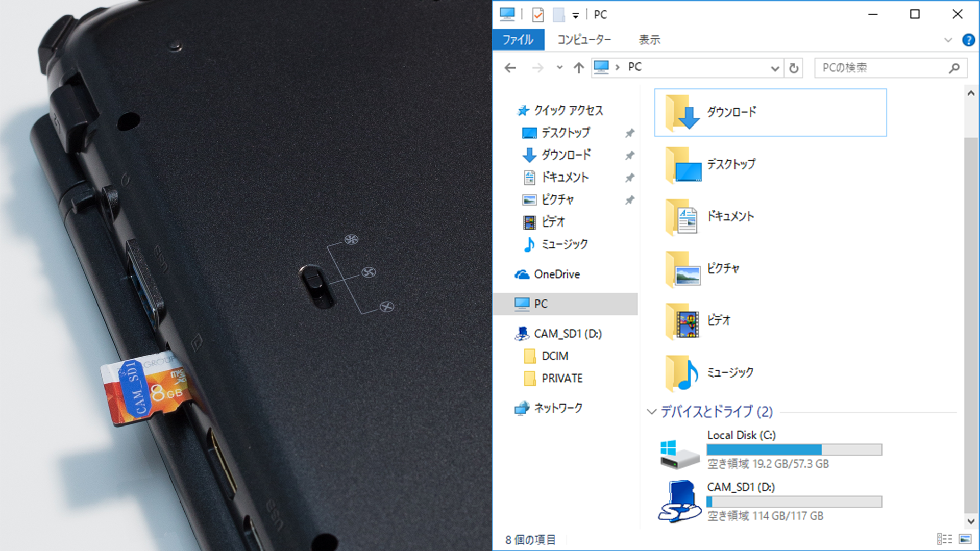The height and width of the screenshot is (551, 980).
Task: Open the CAM_SD1 (D:) SD drive icon
Action: click(679, 502)
